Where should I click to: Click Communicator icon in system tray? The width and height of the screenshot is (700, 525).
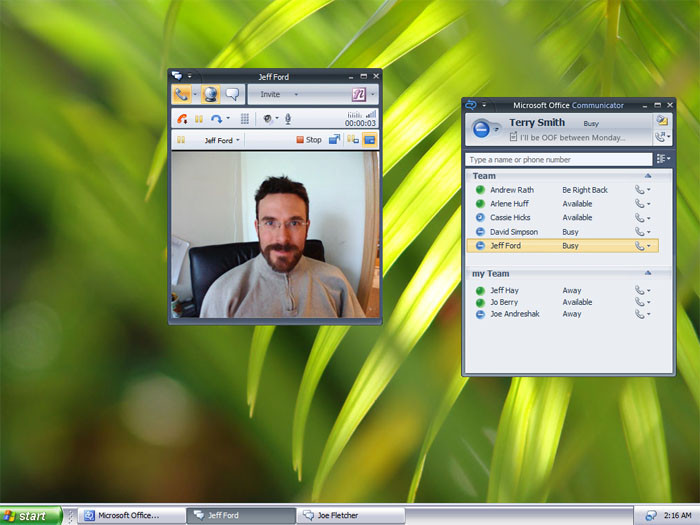tap(650, 516)
